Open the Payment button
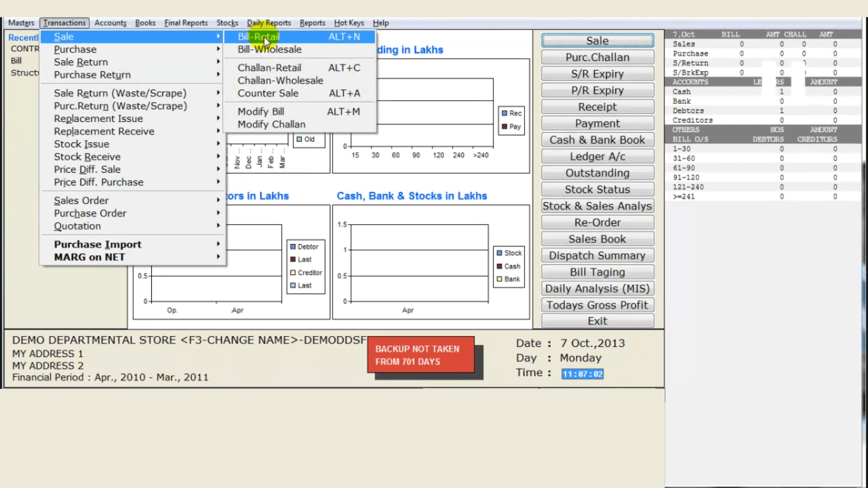The width and height of the screenshot is (868, 488). coord(597,123)
